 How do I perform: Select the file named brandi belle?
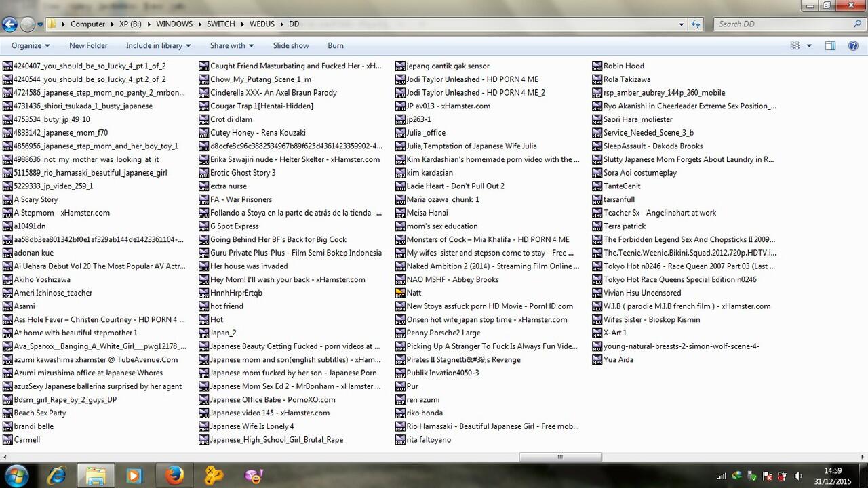tap(34, 426)
